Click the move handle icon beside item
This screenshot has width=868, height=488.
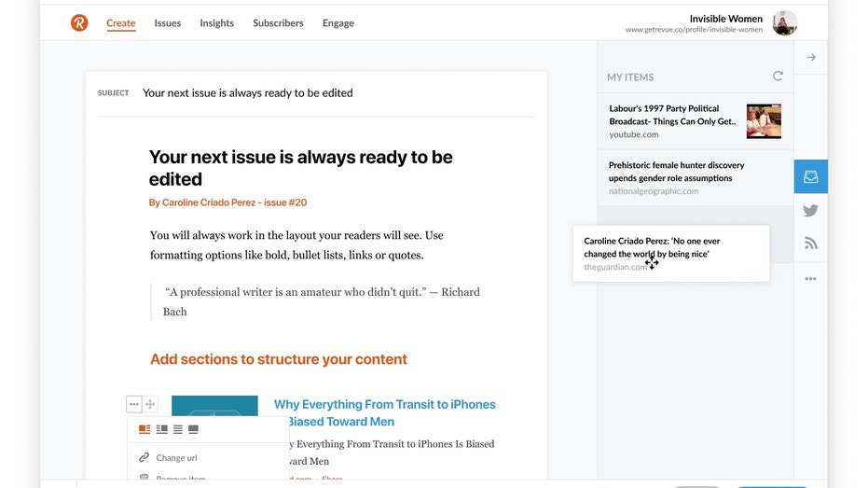(150, 404)
